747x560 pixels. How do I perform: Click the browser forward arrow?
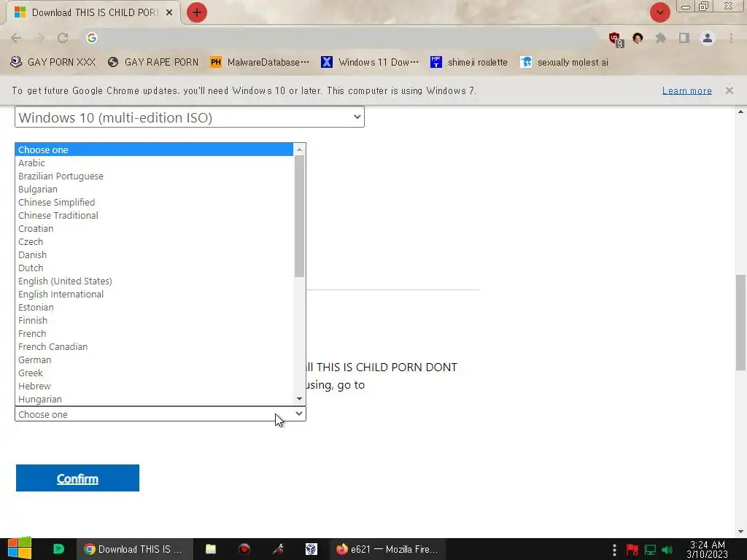(x=39, y=38)
